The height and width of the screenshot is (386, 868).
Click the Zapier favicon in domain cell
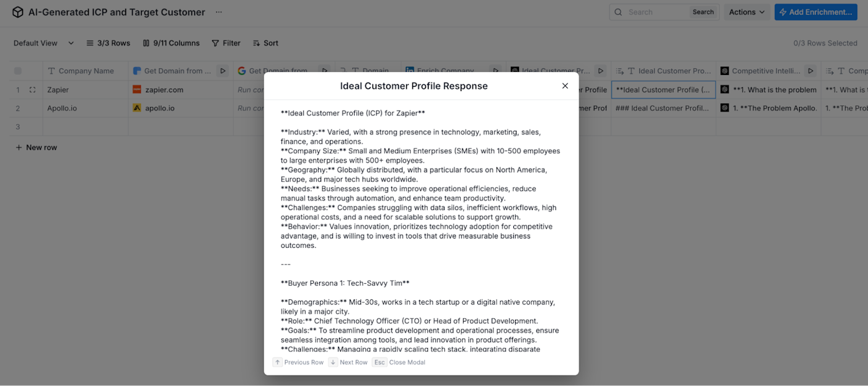click(x=137, y=90)
